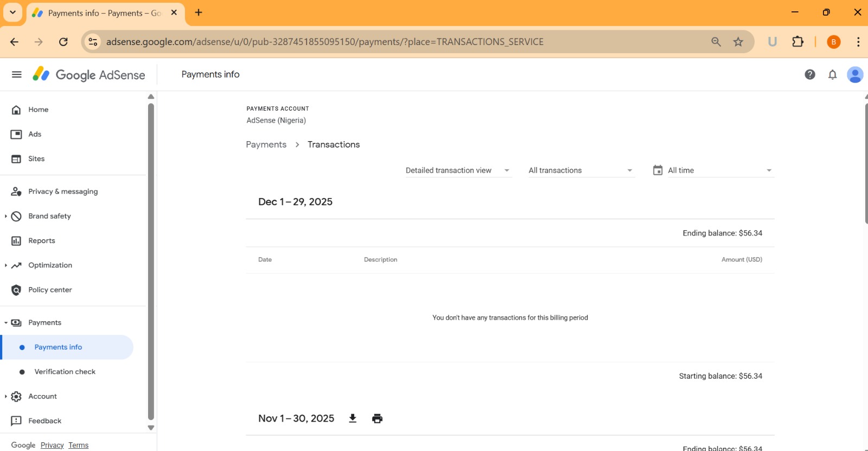Open the notifications bell
Viewport: 868px width, 451px height.
tap(832, 74)
